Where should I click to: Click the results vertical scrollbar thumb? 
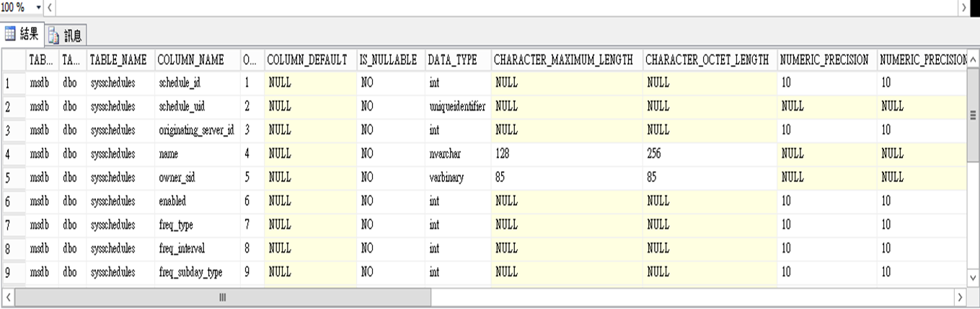point(972,116)
